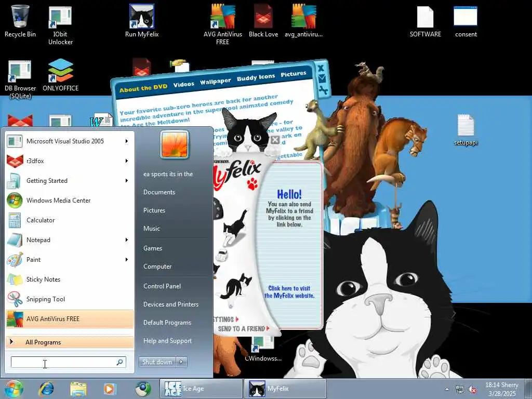532x399 pixels.
Task: Select the setupapi file on desktop
Action: tap(466, 130)
